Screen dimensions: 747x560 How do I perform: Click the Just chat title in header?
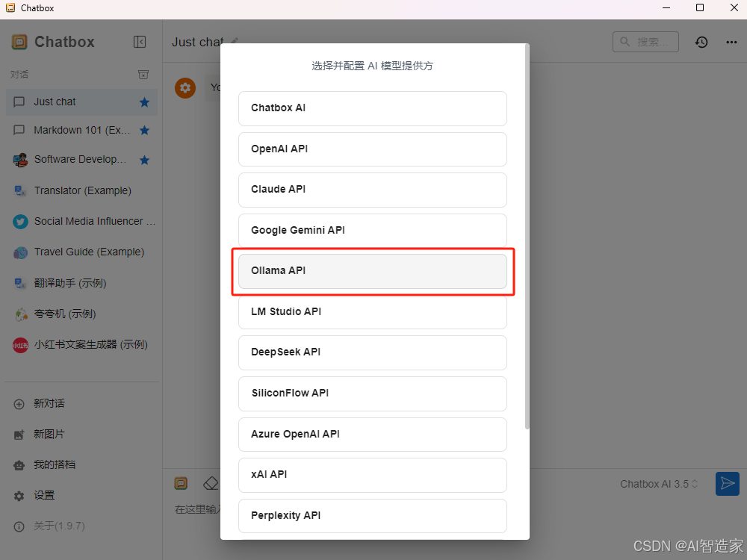point(198,43)
